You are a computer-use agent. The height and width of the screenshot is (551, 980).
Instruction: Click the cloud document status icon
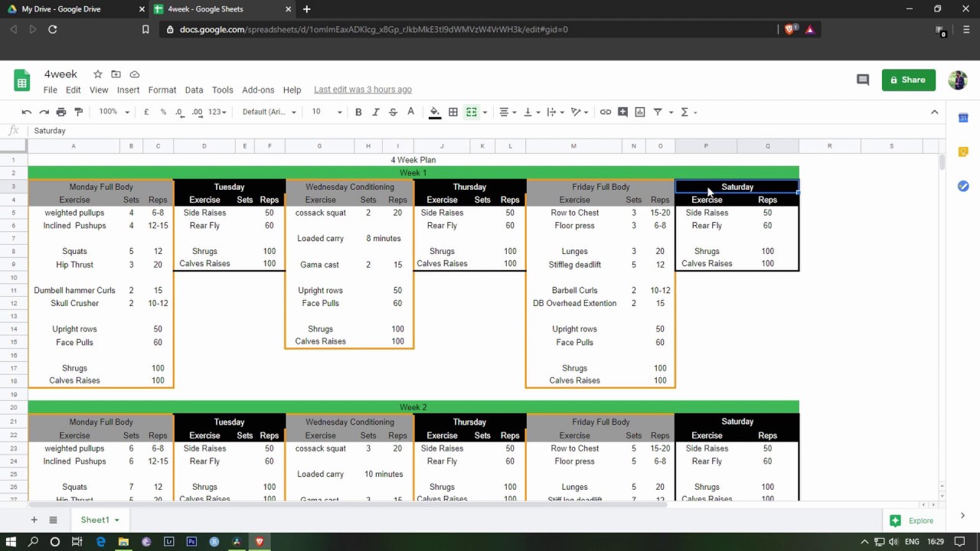click(135, 74)
